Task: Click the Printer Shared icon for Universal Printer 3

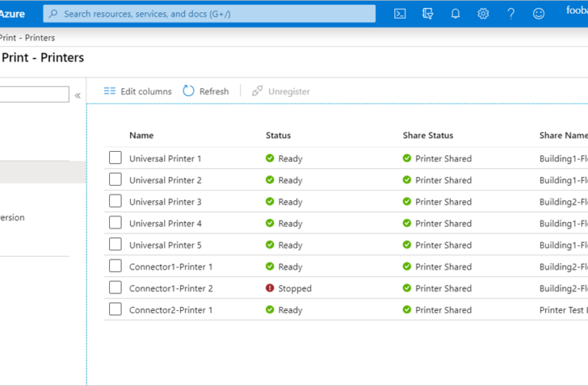Action: point(407,201)
